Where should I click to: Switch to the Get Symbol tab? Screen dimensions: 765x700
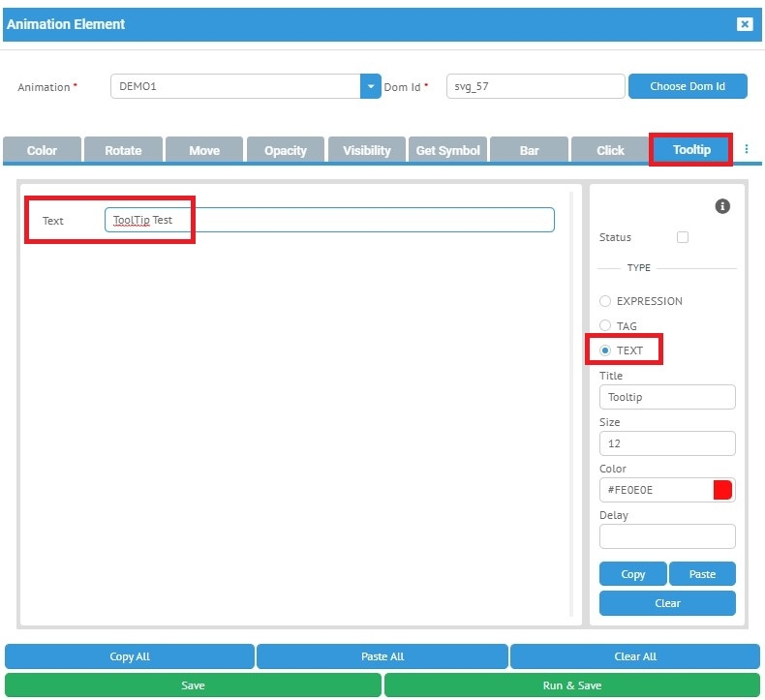[447, 151]
